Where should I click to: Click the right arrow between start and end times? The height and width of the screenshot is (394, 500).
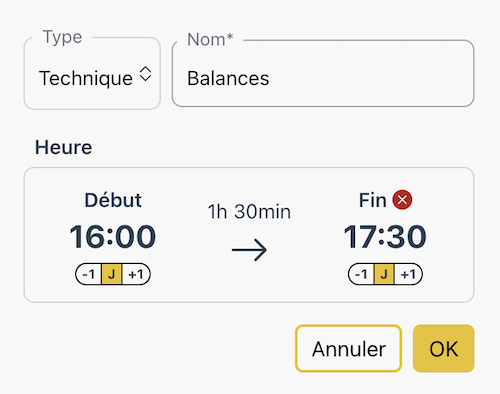tap(249, 250)
